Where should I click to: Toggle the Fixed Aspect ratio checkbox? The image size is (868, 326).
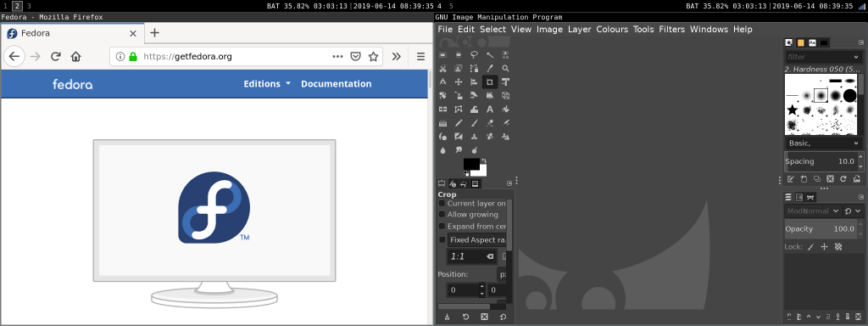click(x=442, y=240)
